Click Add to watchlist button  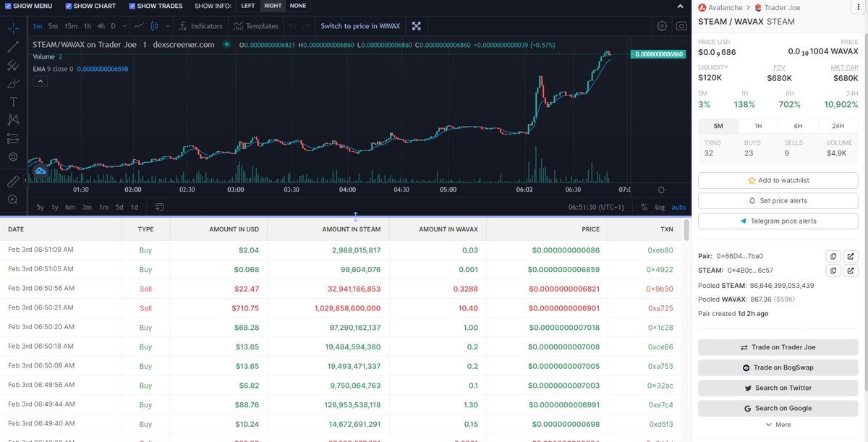click(778, 180)
